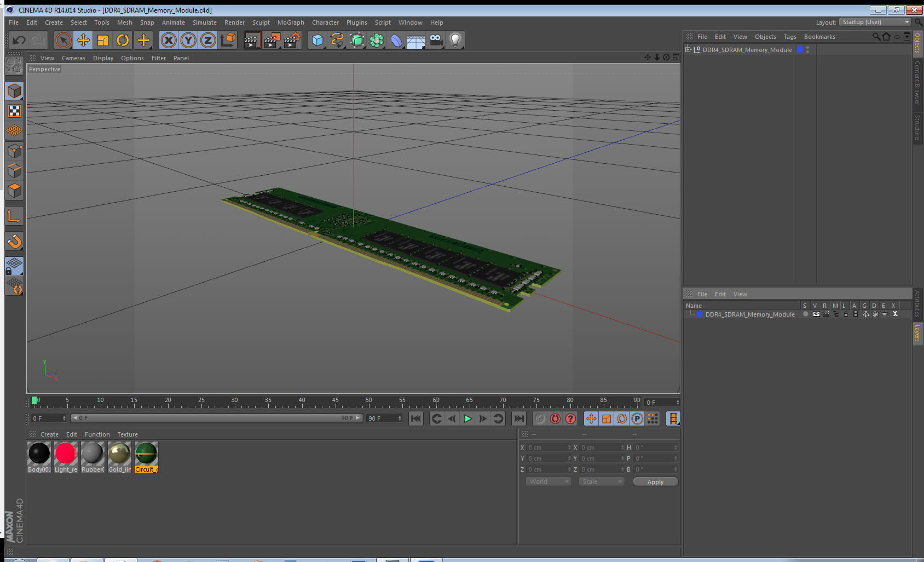Open the floor environment objects icon
Viewport: 924px width, 562px height.
tap(416, 40)
